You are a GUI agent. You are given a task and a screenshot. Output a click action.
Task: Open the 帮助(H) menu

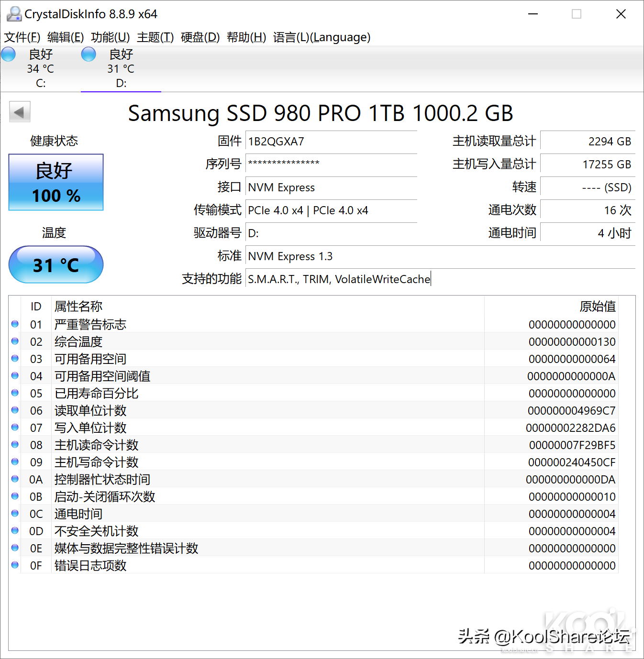(246, 37)
